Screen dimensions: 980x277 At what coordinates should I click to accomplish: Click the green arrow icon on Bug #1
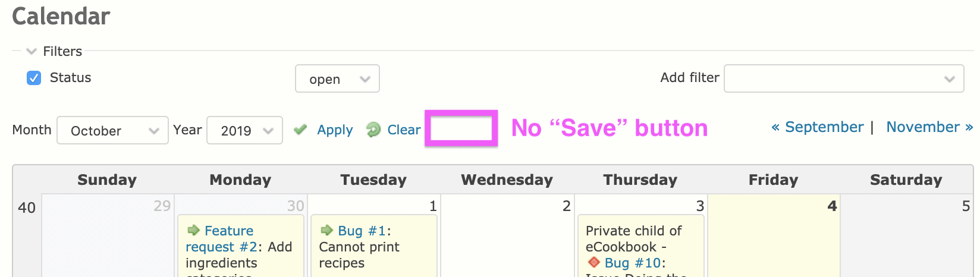tap(326, 230)
